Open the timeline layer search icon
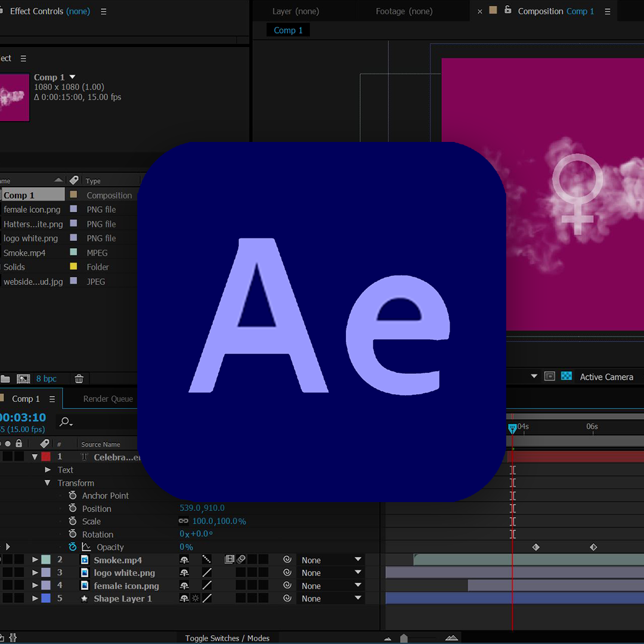Screen dimensions: 644x644 66,422
